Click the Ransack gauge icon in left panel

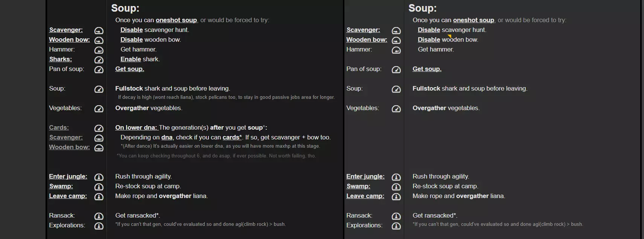click(99, 216)
